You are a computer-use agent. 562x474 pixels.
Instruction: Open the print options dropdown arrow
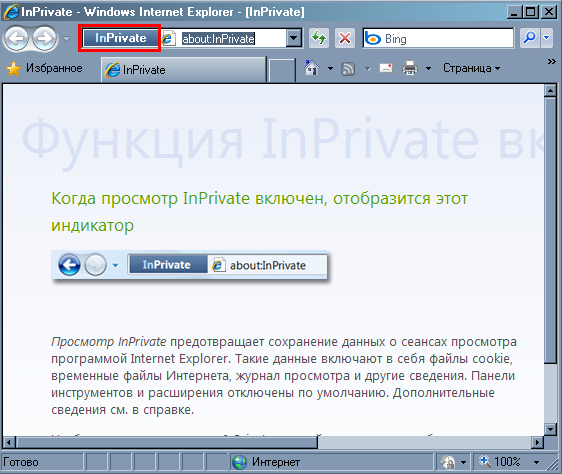[428, 68]
